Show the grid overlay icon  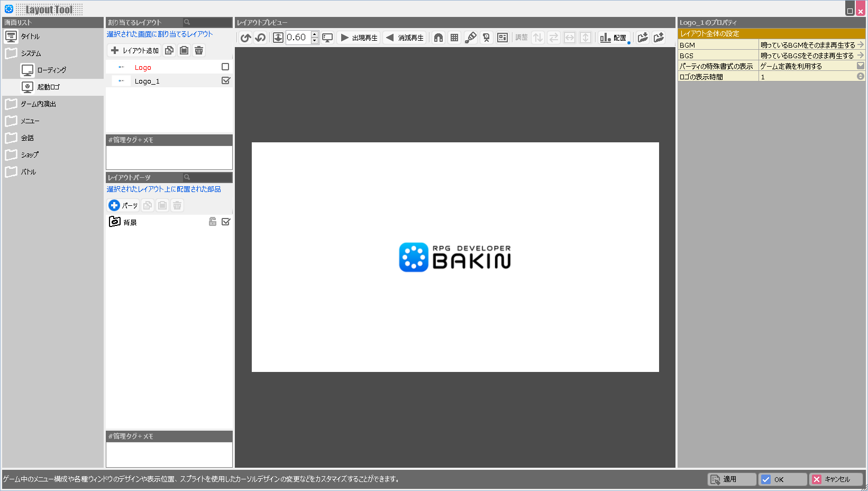454,38
